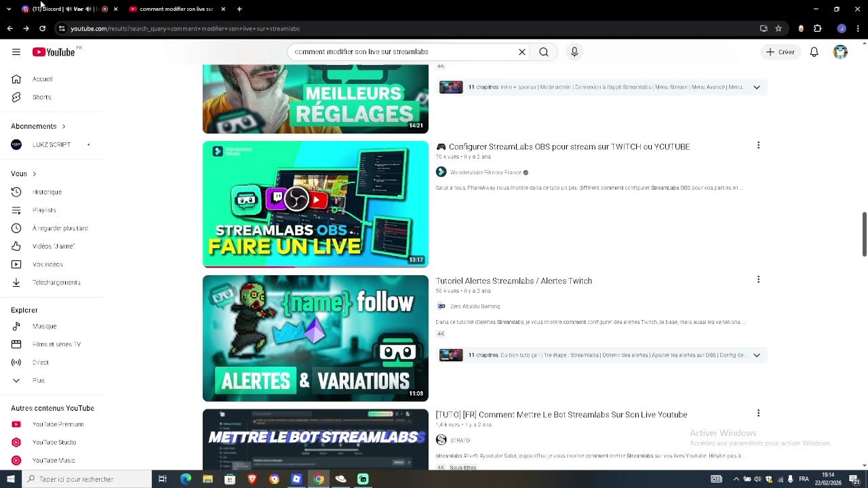868x488 pixels.
Task: Show more Explorer items with Plus
Action: click(x=52, y=380)
